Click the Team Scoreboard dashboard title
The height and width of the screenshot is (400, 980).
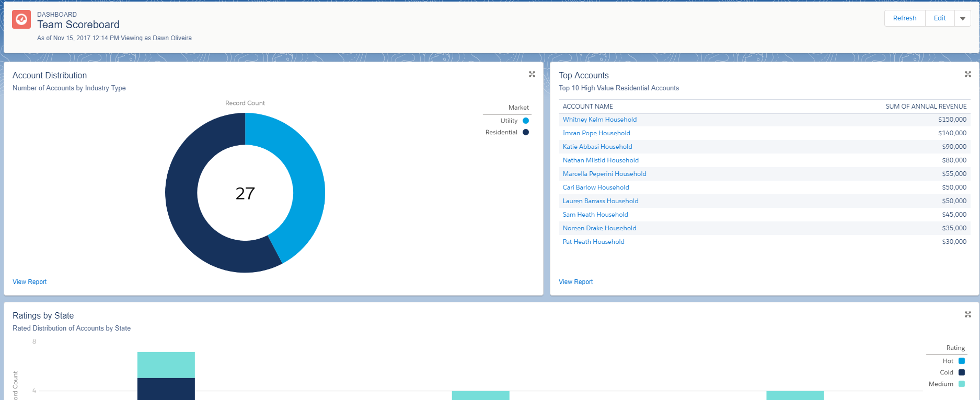(78, 25)
